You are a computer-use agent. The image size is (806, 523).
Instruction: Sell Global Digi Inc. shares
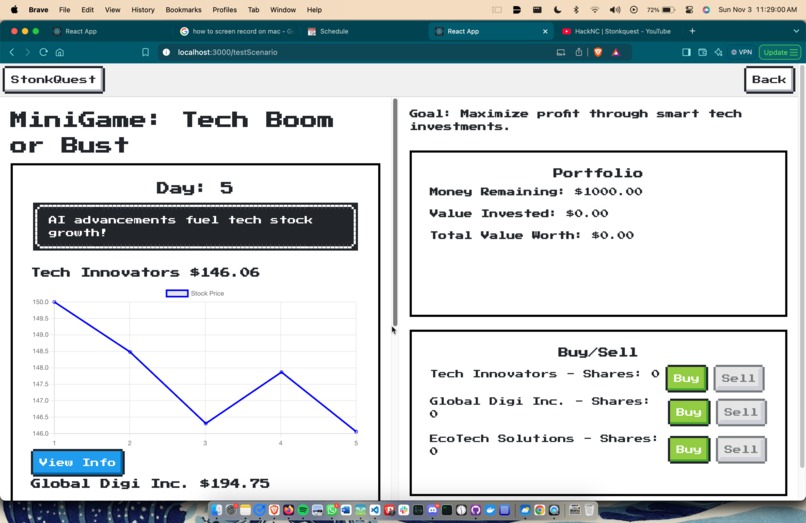pyautogui.click(x=741, y=412)
